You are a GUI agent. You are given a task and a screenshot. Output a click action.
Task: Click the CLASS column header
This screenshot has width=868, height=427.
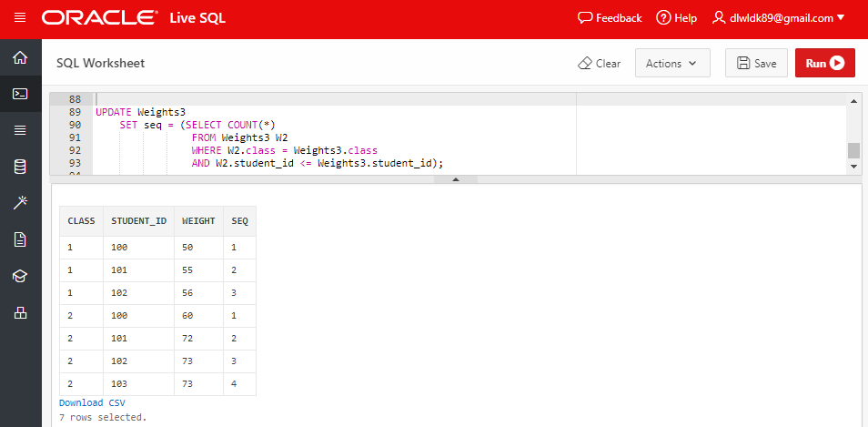81,221
